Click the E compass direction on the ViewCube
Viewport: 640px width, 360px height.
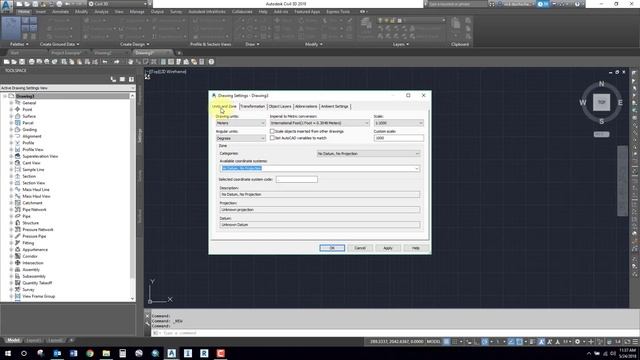620,102
